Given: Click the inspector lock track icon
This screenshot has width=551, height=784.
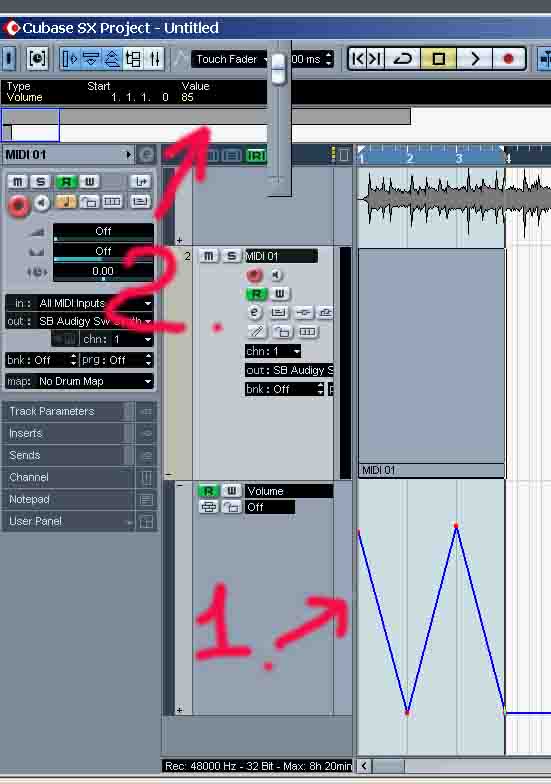Looking at the screenshot, I should tap(89, 202).
